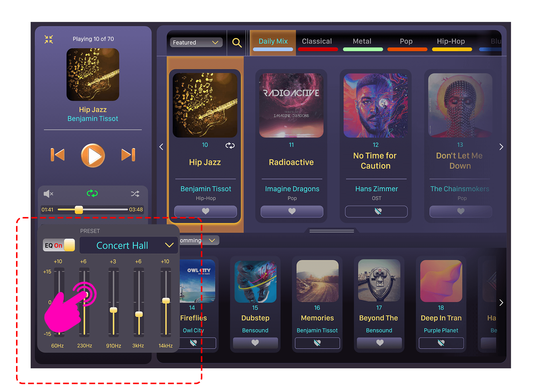Switch off the EQ On toggle
Image resolution: width=544 pixels, height=392 pixels.
(x=59, y=245)
